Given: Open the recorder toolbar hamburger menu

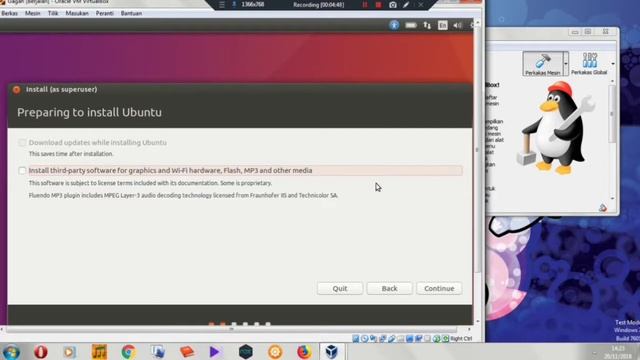Looking at the screenshot, I should point(222,5).
